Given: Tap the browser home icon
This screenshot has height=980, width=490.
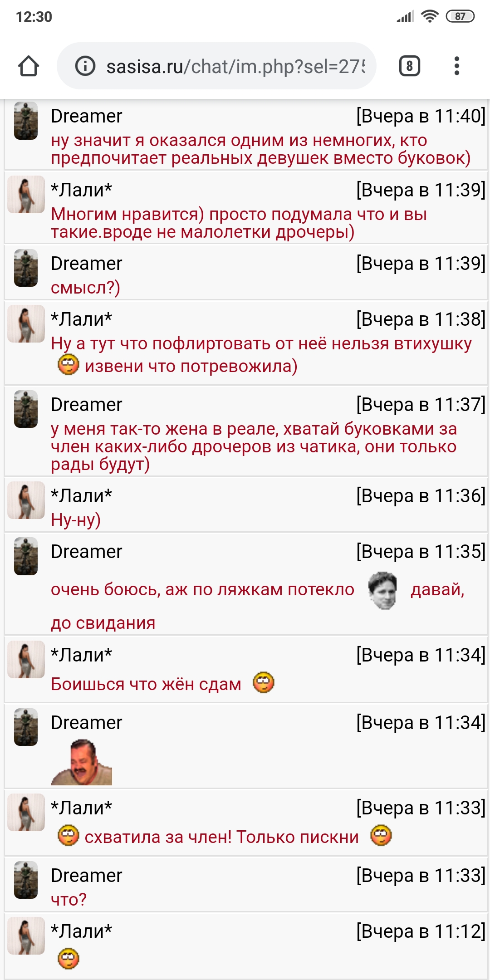Looking at the screenshot, I should 29,66.
